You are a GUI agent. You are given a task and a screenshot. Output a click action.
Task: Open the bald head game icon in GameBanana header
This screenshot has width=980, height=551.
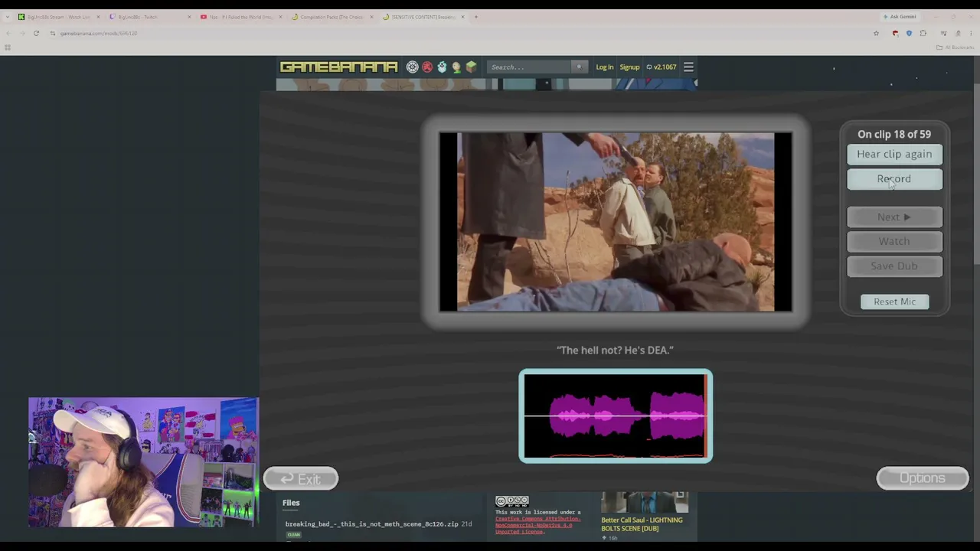tap(456, 67)
